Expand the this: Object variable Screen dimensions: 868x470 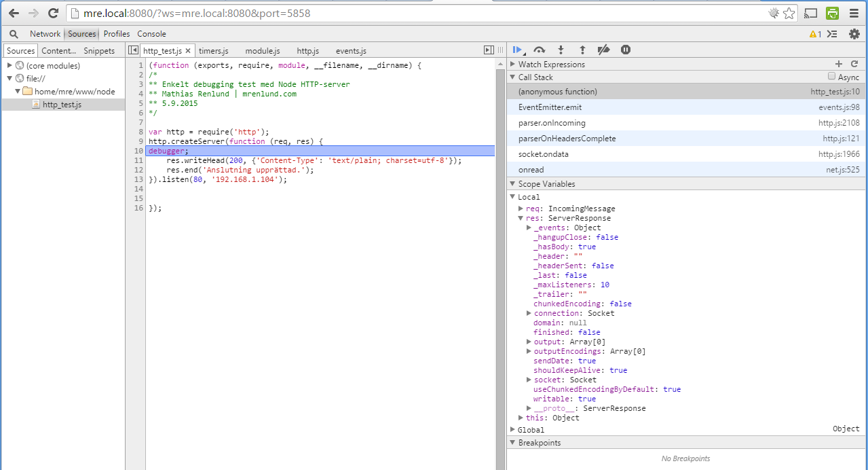[x=521, y=418]
